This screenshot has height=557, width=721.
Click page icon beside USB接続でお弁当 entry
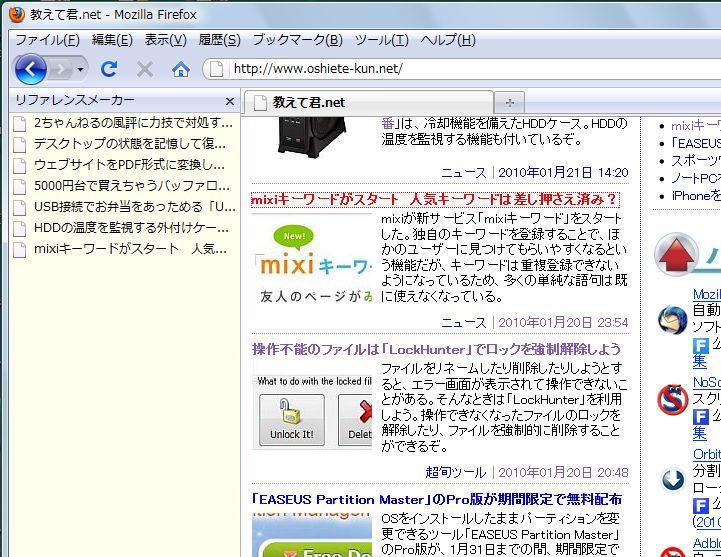coord(19,208)
